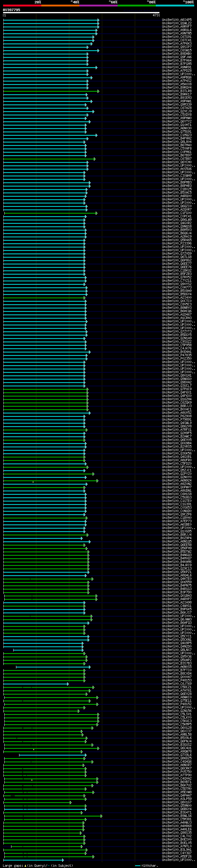This screenshot has height=868, width=197.
Task: Open UniRef100_A9PAW1 label
Action: [x=177, y=101]
